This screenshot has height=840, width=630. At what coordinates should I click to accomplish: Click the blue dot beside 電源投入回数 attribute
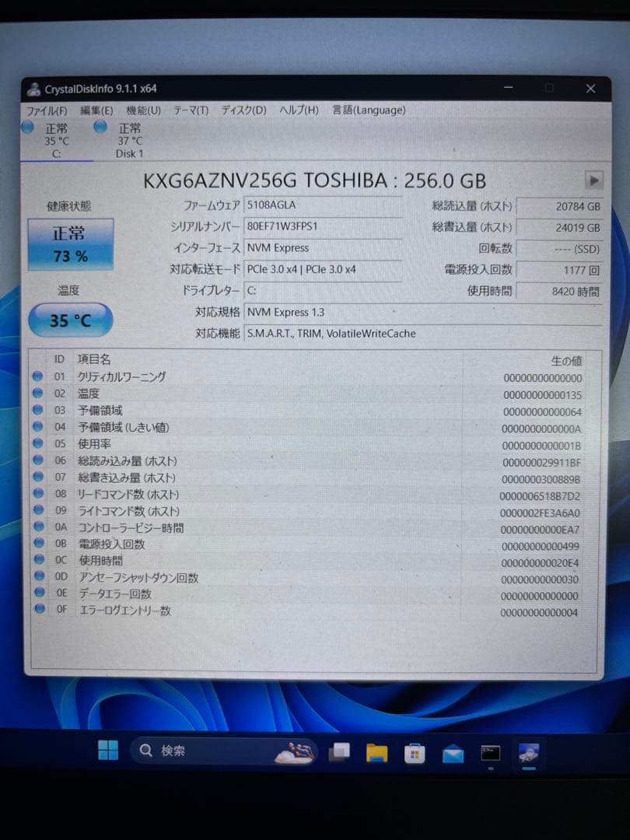(x=38, y=544)
